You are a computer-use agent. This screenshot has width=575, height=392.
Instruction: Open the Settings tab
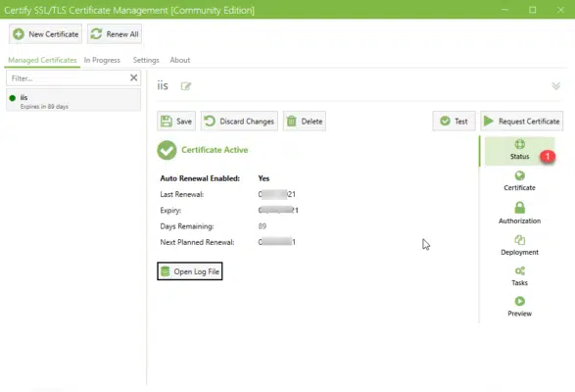pyautogui.click(x=146, y=60)
